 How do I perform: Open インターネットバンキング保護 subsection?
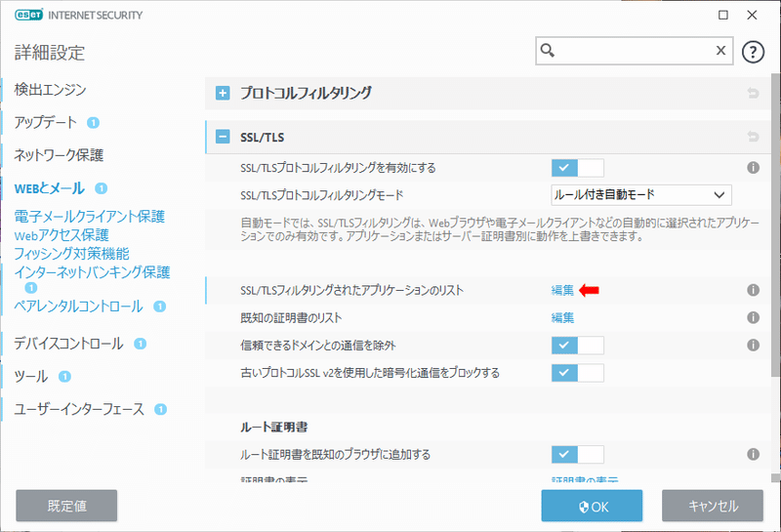pos(92,272)
